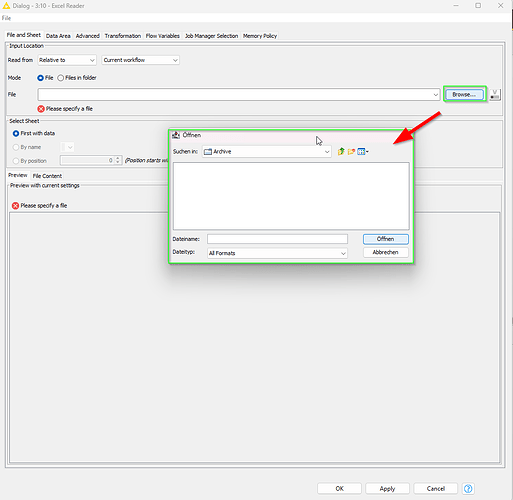The image size is (513, 500).
Task: Click the Dateiname input field
Action: tap(277, 239)
